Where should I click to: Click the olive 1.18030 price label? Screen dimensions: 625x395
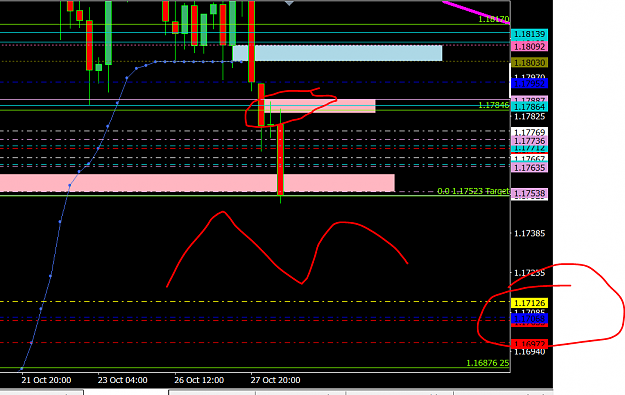point(529,63)
